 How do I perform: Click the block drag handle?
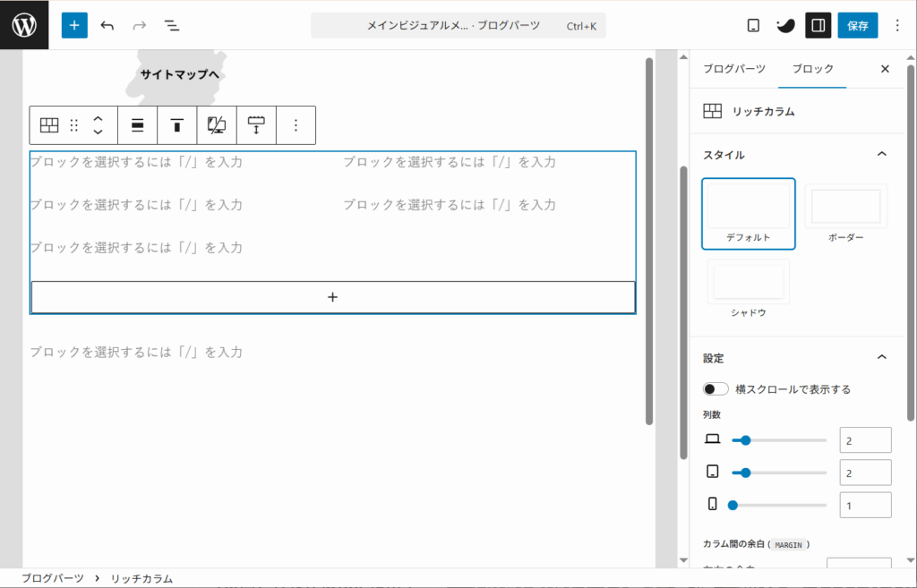73,125
